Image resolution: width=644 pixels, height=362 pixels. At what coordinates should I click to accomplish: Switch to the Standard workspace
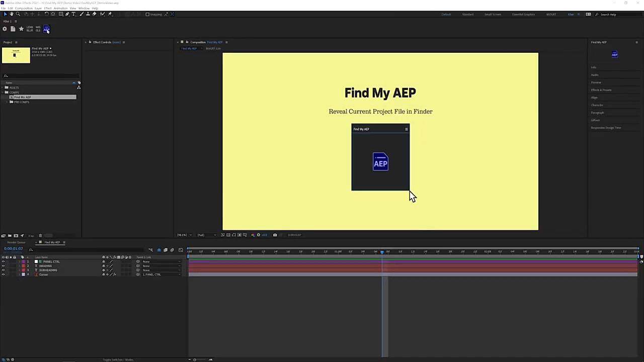(468, 14)
